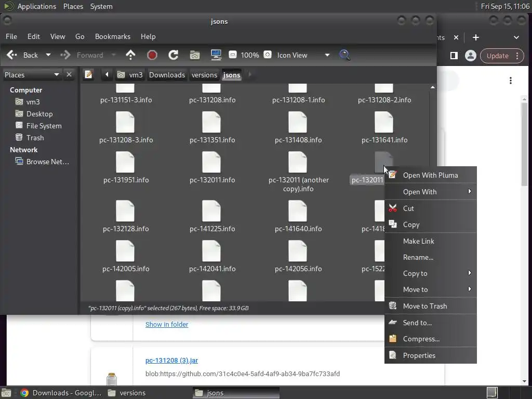Open the Help menu

pyautogui.click(x=148, y=36)
